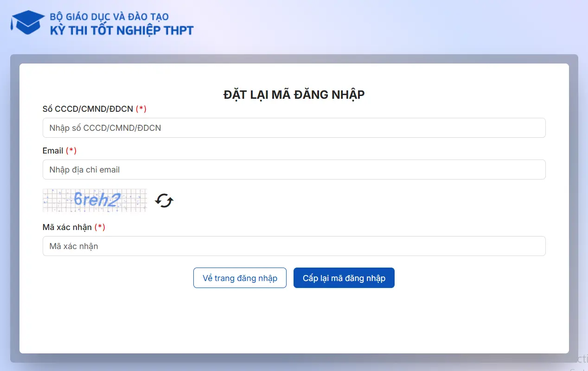Click the captcha image showing '6reh2'

pos(95,200)
